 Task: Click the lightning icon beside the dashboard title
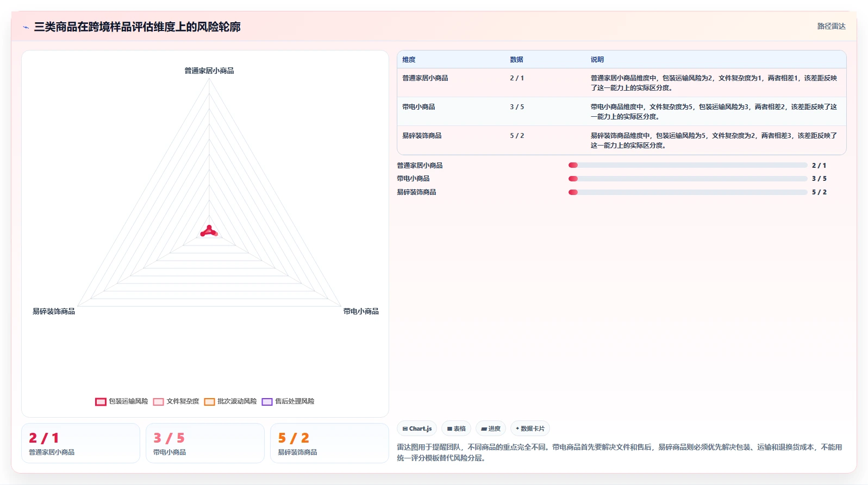26,27
